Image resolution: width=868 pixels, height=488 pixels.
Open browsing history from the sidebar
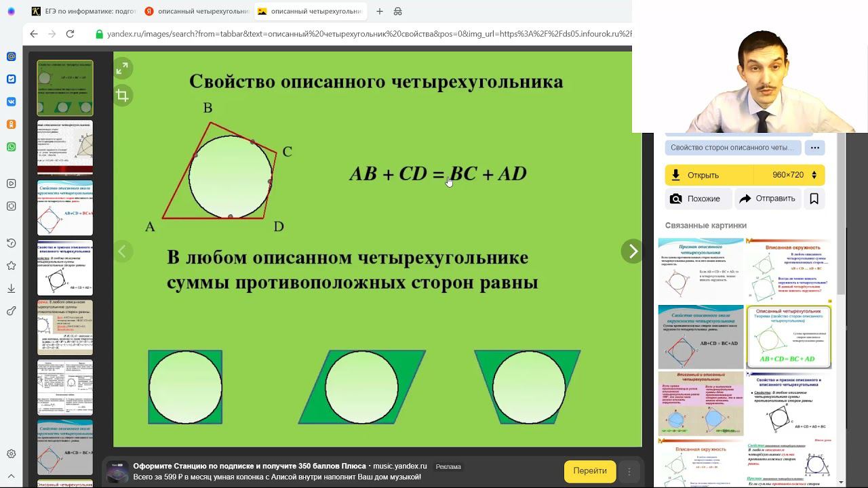coord(12,243)
